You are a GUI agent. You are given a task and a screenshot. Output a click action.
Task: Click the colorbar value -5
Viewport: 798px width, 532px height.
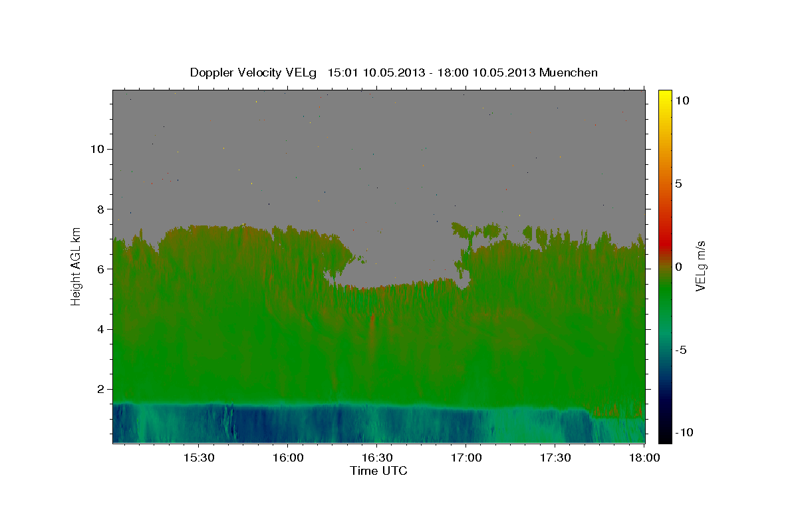681,350
